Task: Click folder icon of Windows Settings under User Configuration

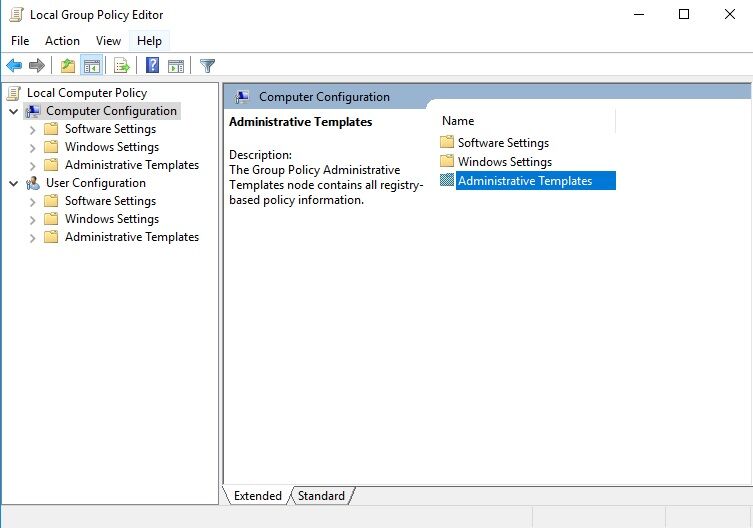Action: tap(51, 219)
